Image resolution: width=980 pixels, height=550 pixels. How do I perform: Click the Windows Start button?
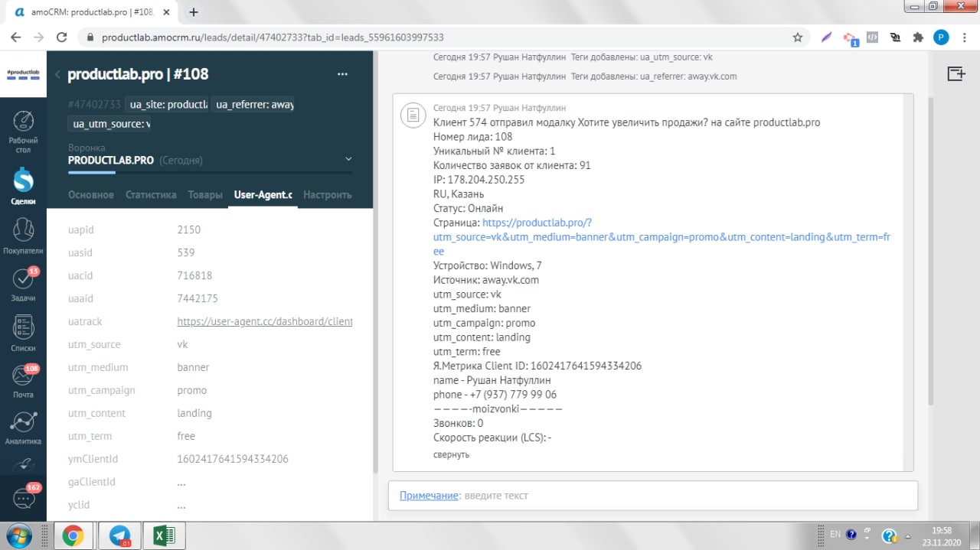point(21,535)
